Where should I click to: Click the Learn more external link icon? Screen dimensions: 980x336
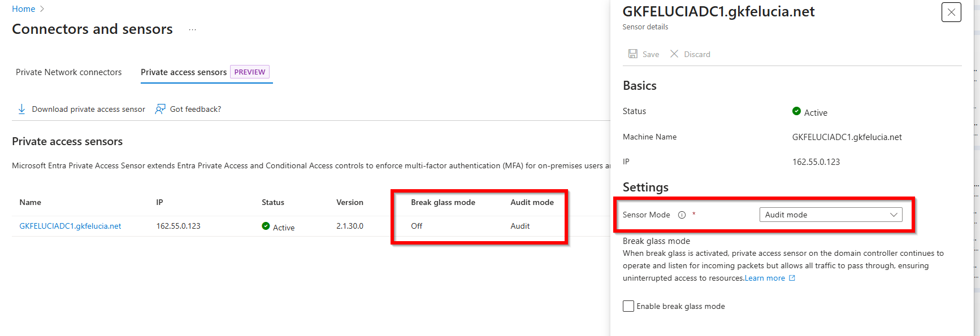792,278
